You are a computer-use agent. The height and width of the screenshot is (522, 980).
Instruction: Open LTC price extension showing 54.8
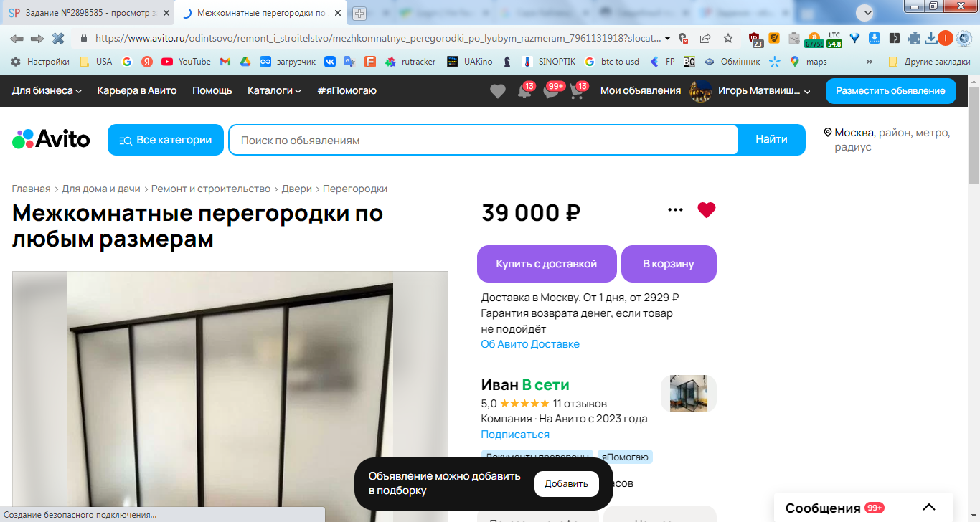[x=834, y=39]
